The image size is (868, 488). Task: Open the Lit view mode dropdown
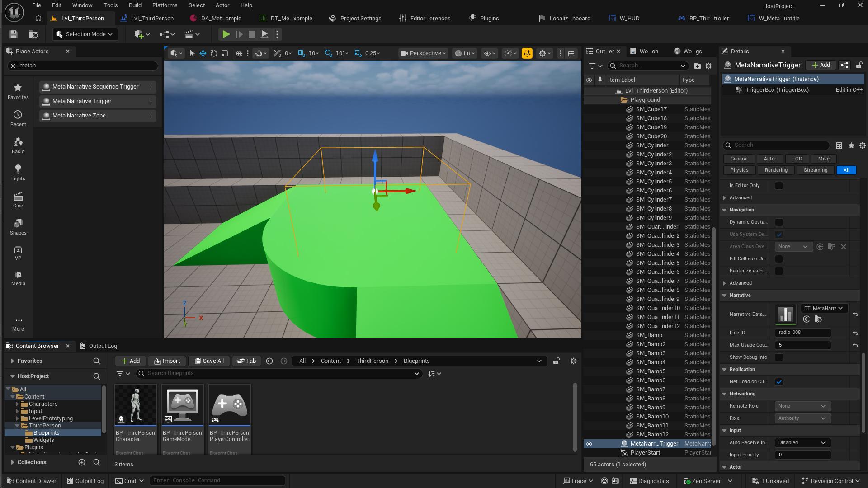click(465, 53)
